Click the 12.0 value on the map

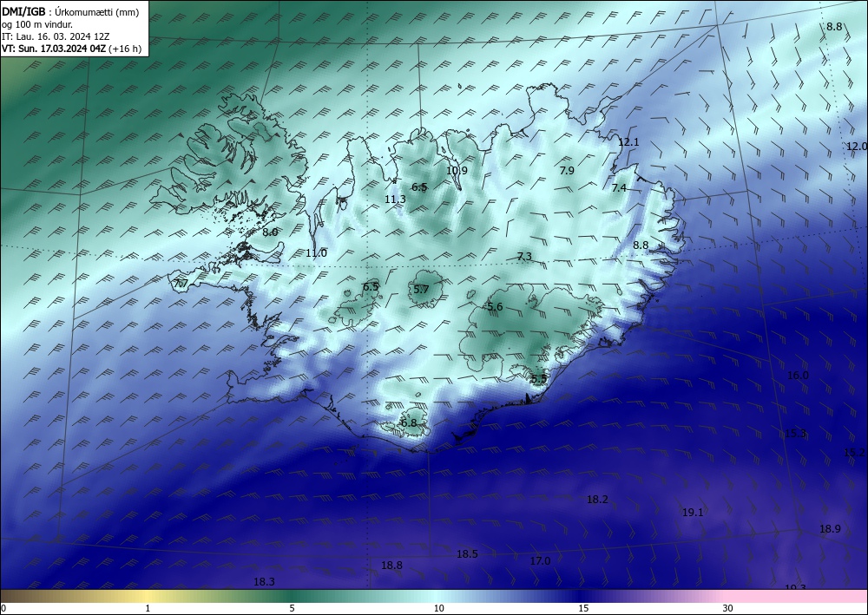tap(857, 146)
